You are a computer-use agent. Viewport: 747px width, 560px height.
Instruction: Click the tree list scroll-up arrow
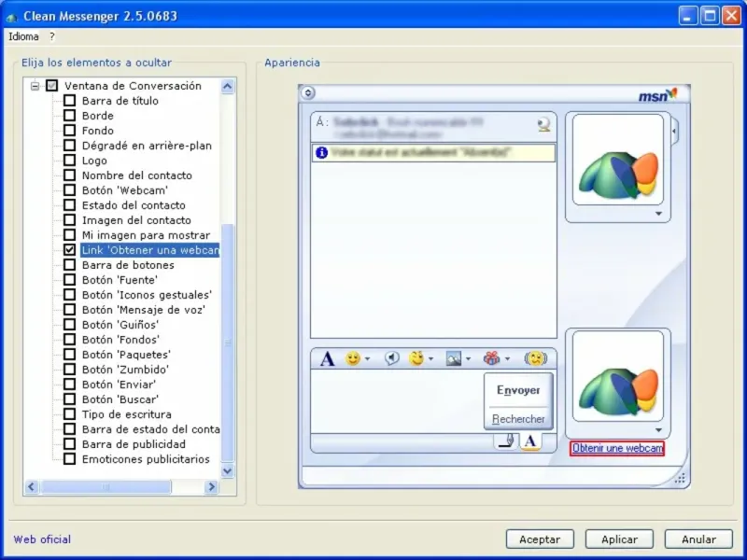(227, 86)
